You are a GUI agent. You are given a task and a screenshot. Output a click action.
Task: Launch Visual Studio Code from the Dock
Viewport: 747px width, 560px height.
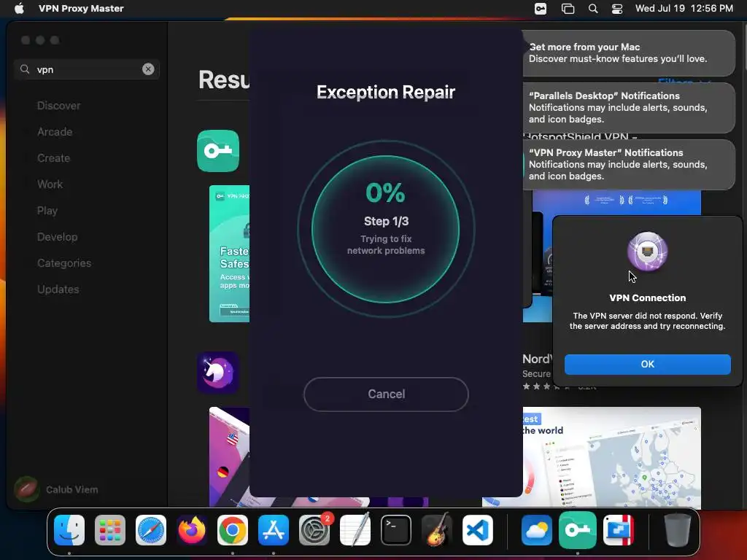478,530
